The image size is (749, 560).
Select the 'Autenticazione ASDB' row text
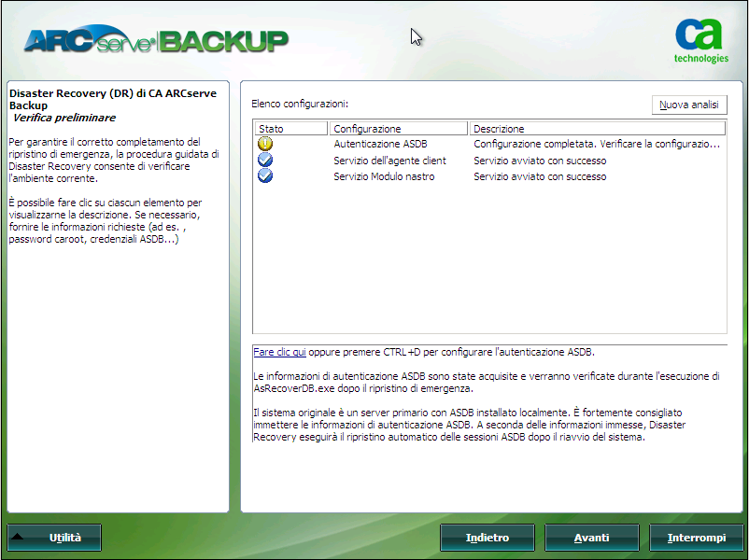(x=380, y=144)
